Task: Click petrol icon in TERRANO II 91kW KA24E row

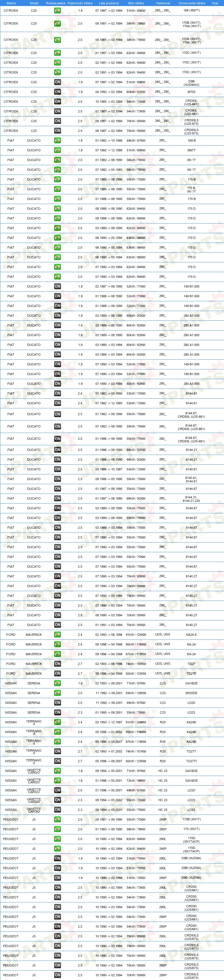Action: (57, 722)
